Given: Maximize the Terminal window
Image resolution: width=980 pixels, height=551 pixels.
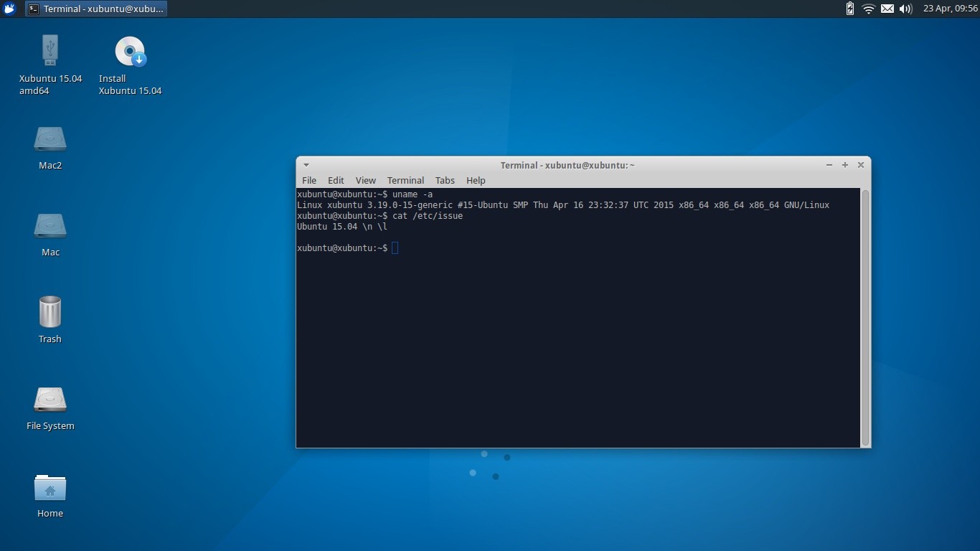Looking at the screenshot, I should pos(845,165).
